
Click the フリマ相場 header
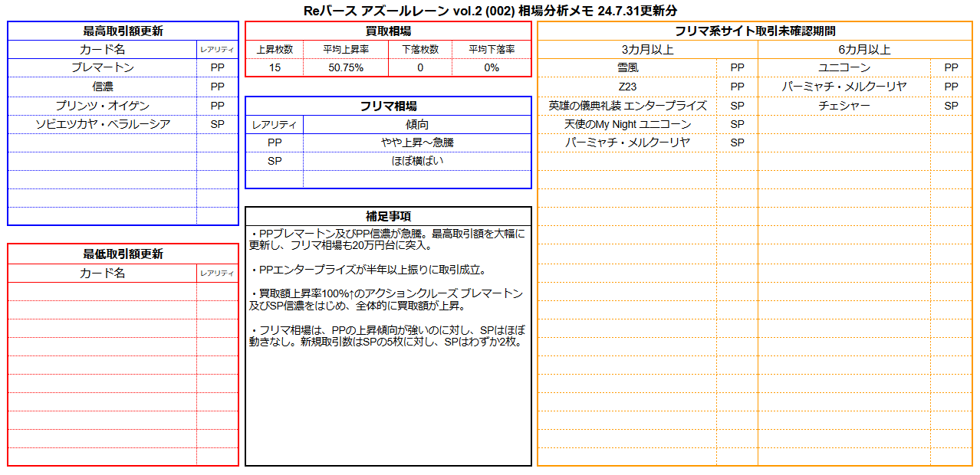point(388,106)
